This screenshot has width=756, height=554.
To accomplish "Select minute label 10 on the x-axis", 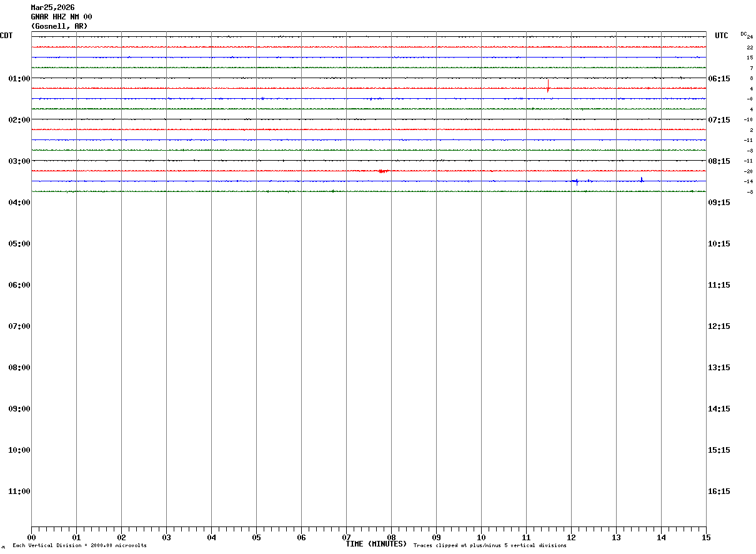I will (481, 537).
